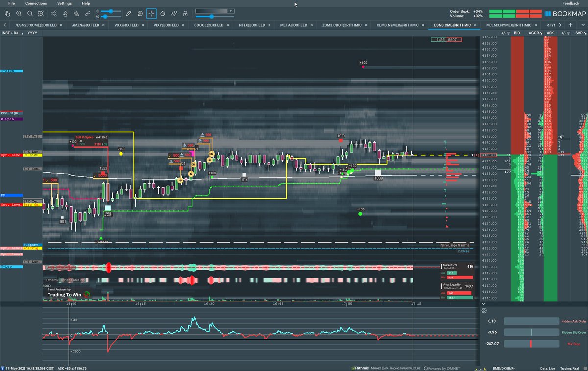Screen dimensions: 588x371
Task: Switch to the VXX@DXFEED tab
Action: pyautogui.click(x=126, y=25)
